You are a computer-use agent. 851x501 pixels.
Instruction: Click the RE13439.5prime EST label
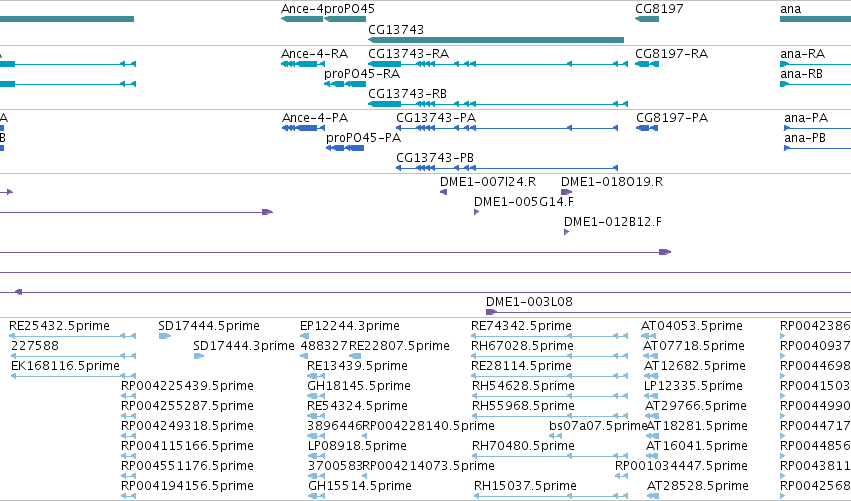[x=357, y=366]
